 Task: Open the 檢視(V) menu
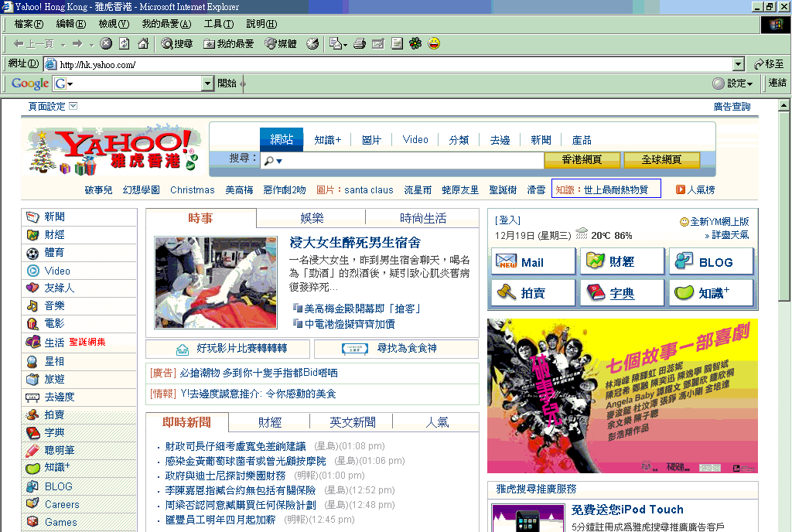point(114,24)
